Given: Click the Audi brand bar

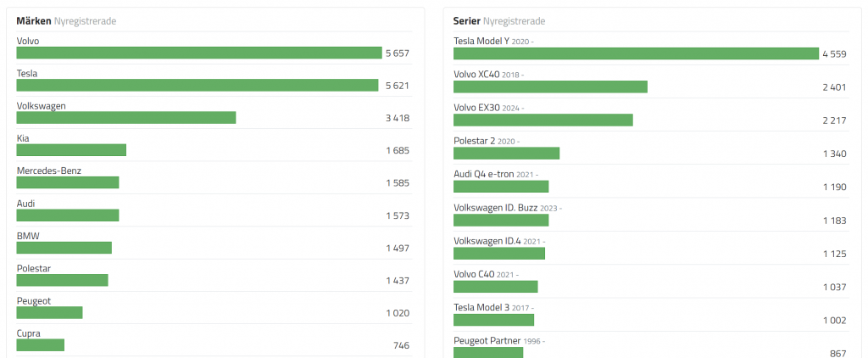Looking at the screenshot, I should [x=68, y=215].
